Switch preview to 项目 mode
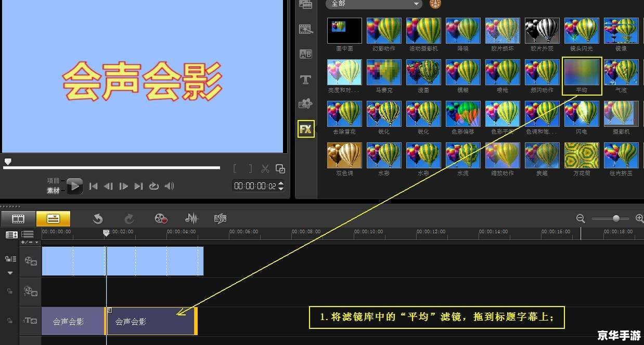Screen dimensions: 644x345 point(54,181)
